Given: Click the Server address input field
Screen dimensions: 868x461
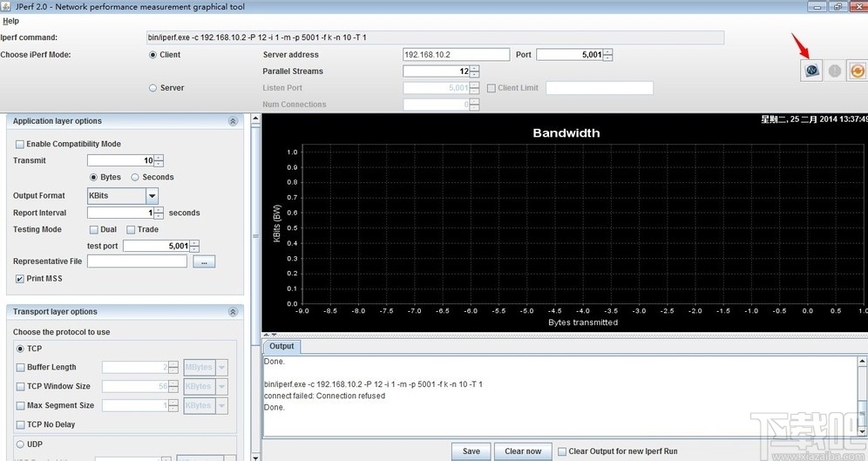Looking at the screenshot, I should 456,55.
